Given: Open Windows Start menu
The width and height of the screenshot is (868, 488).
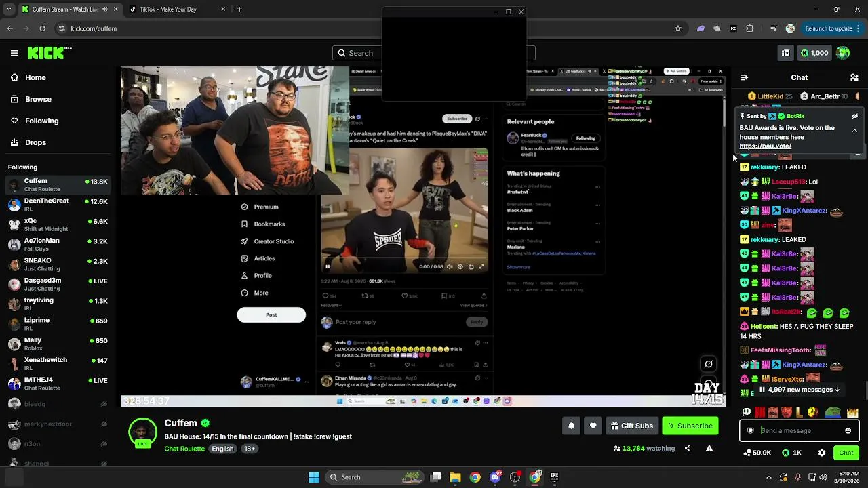Looking at the screenshot, I should (x=313, y=477).
